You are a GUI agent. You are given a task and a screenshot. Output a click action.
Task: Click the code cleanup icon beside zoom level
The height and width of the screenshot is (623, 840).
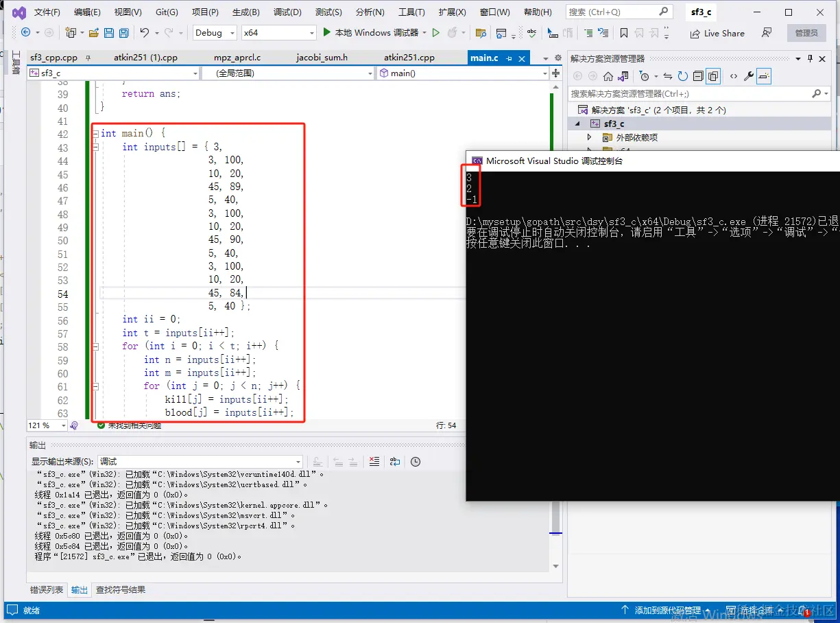(74, 425)
